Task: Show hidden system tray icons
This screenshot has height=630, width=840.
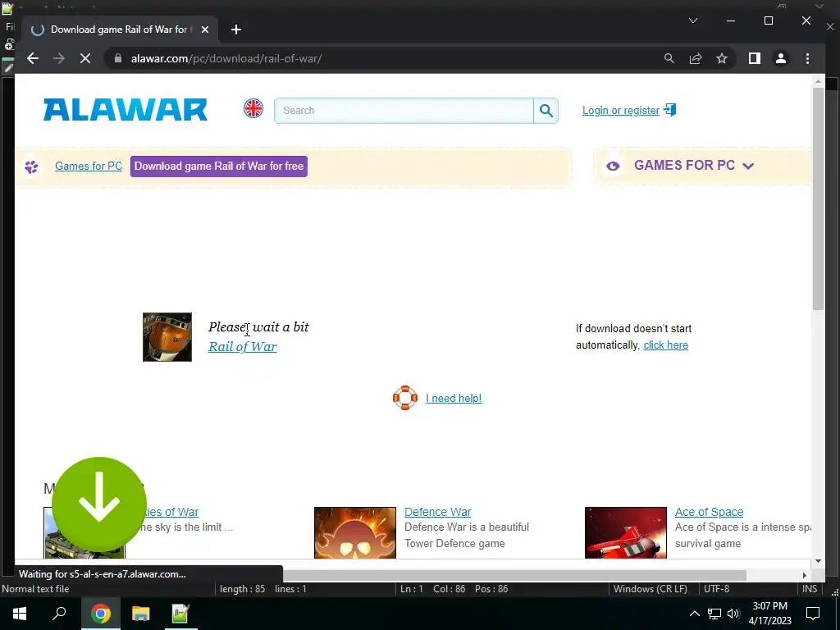Action: (694, 614)
